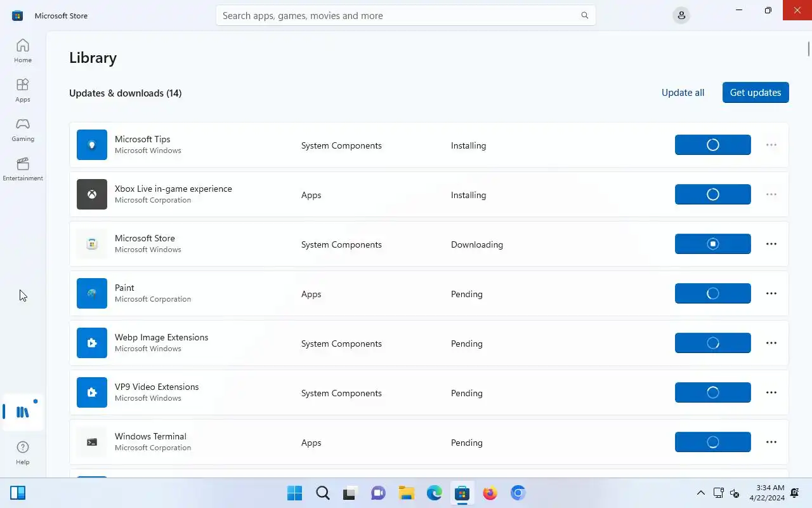Launch Firefox from taskbar
Screen dimensions: 812x508
point(490,493)
